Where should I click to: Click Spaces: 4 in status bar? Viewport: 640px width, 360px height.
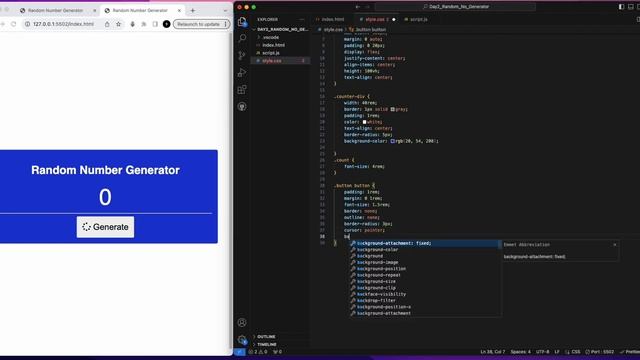pyautogui.click(x=520, y=352)
